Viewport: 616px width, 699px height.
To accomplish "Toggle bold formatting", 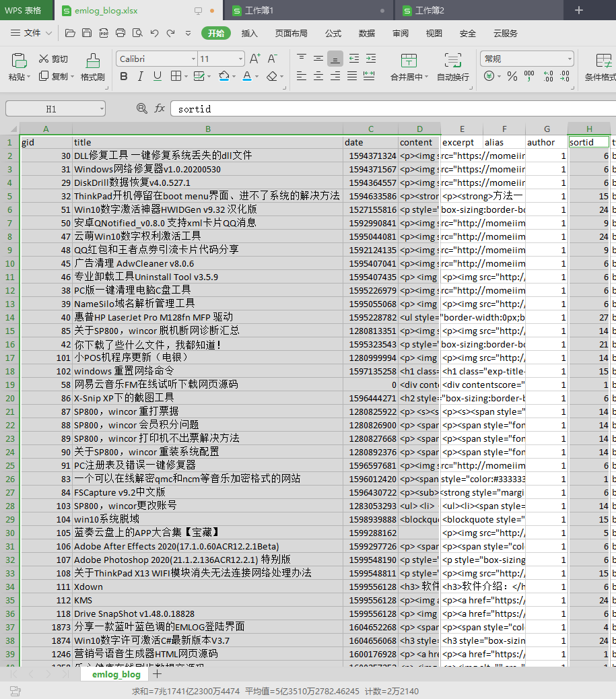I will 124,76.
